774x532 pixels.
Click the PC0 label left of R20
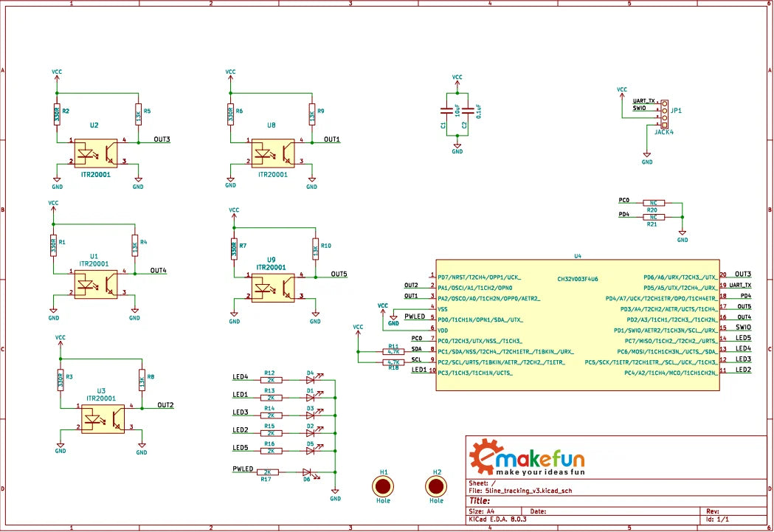(x=624, y=200)
